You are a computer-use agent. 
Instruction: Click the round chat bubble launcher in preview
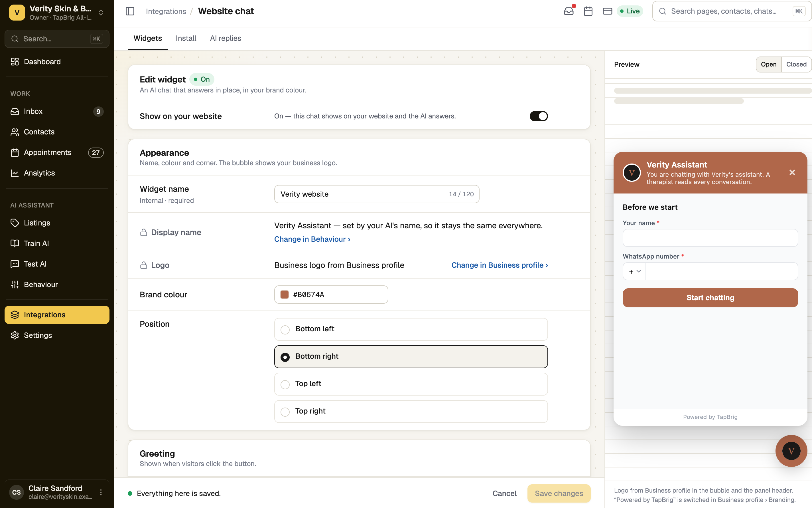791,451
